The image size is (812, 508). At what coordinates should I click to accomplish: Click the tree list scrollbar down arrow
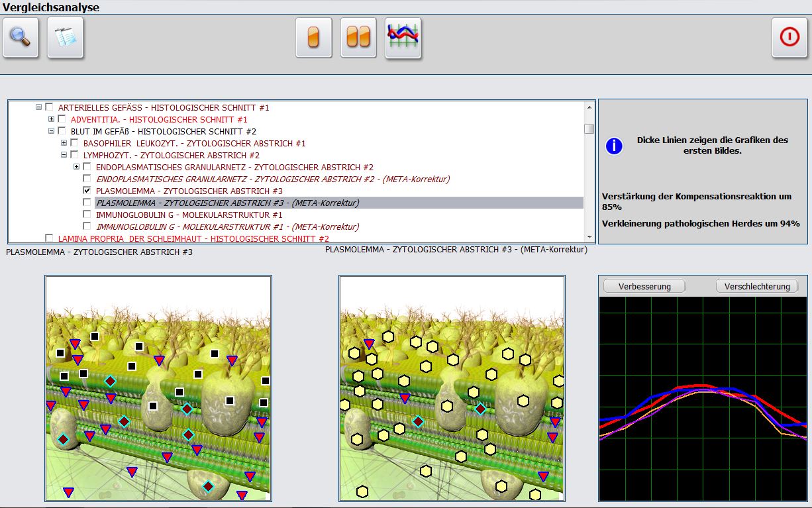589,236
